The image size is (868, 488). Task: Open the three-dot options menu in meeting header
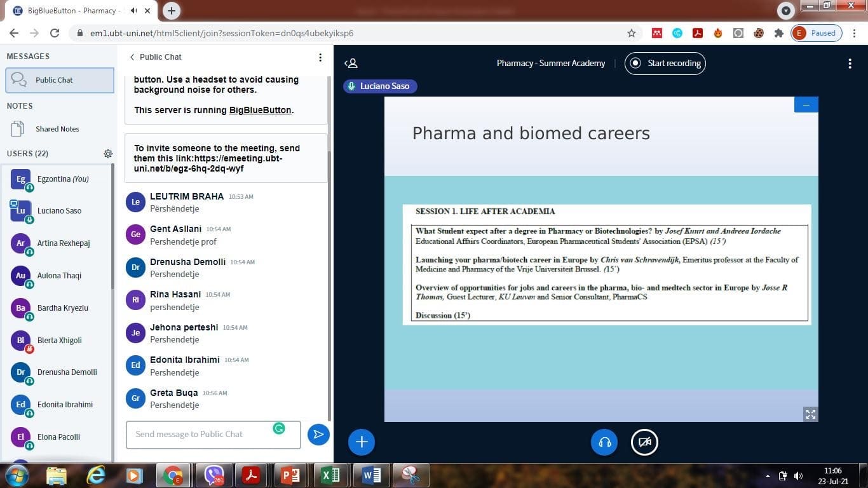point(850,64)
